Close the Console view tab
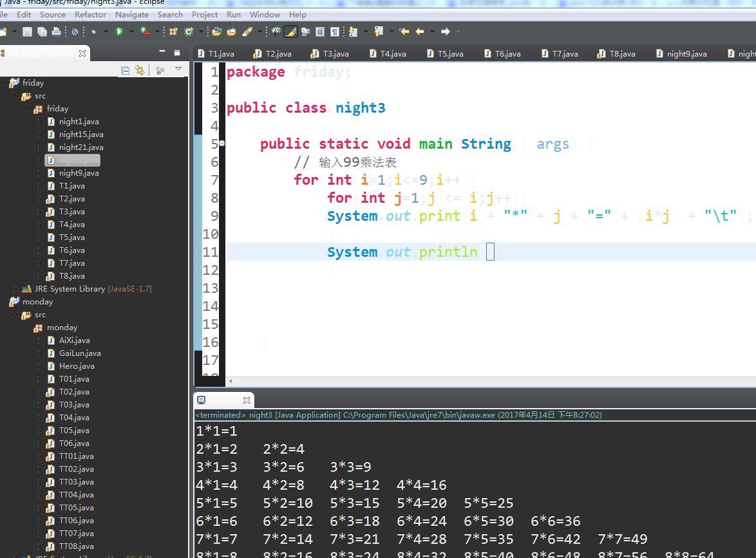756x558 pixels. point(247,400)
